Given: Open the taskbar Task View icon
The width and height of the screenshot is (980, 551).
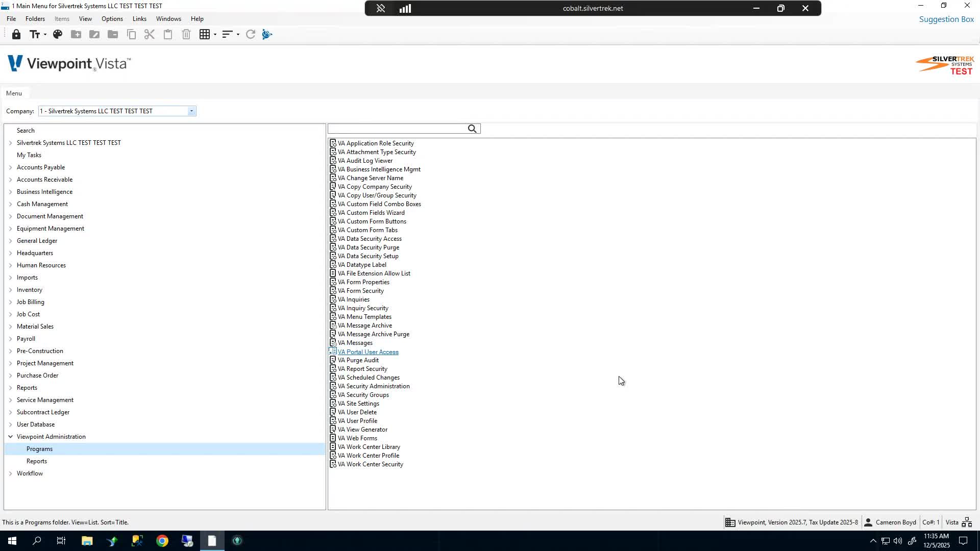Looking at the screenshot, I should click(x=61, y=541).
